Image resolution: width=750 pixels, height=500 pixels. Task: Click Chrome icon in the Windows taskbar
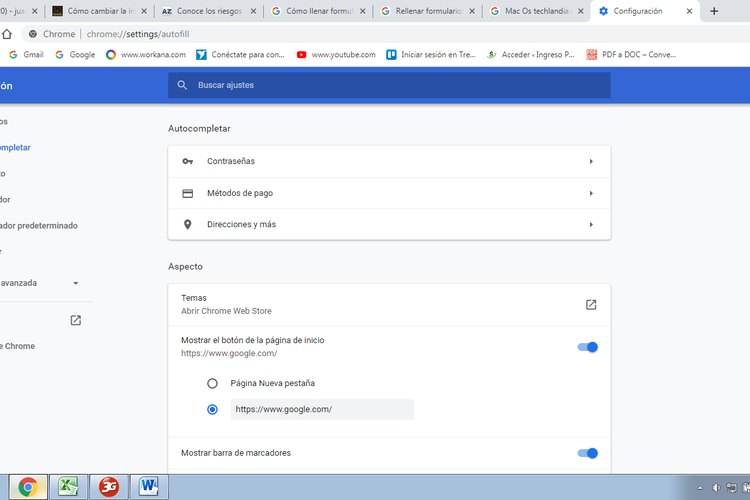tap(28, 487)
